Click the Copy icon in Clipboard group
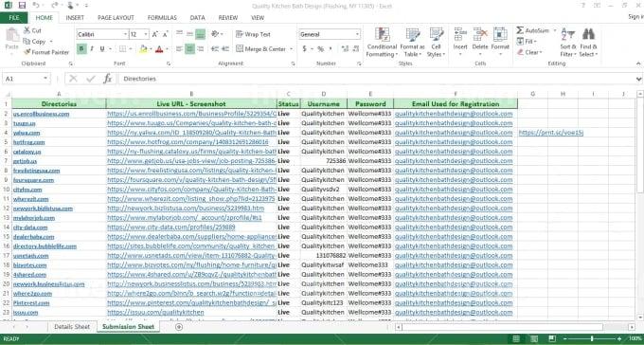 27,42
